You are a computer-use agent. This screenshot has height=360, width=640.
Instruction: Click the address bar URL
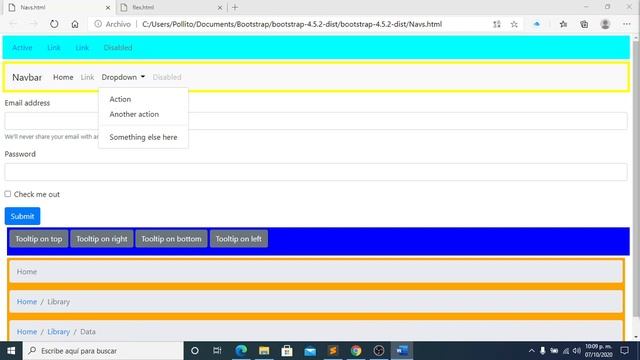(x=292, y=24)
